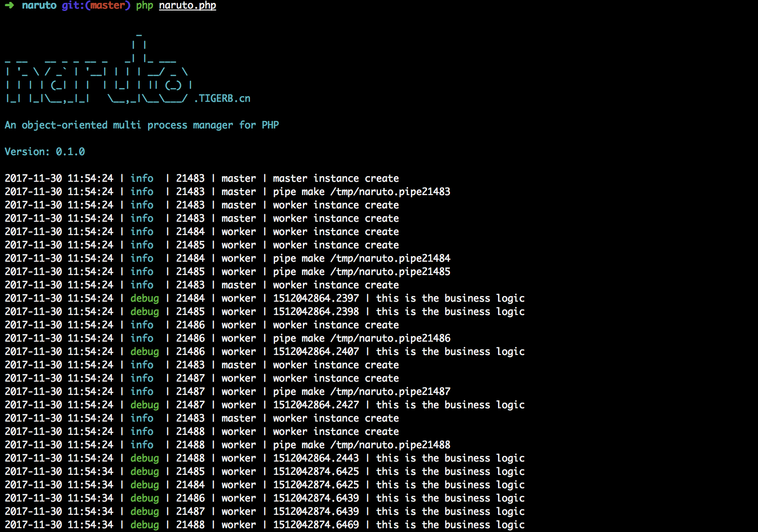The image size is (758, 532).
Task: Click the 'php' command word in the prompt
Action: click(145, 6)
